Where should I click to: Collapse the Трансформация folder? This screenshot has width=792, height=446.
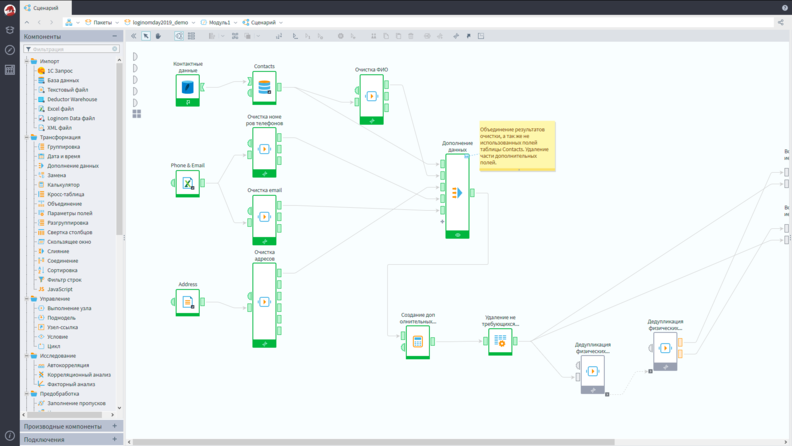pyautogui.click(x=27, y=137)
